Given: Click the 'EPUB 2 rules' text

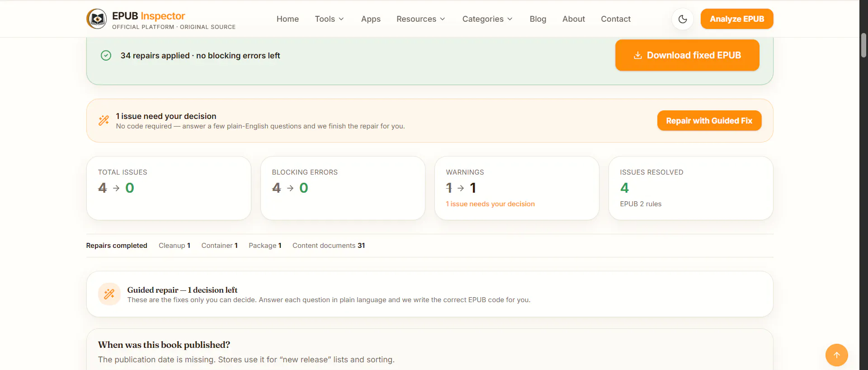Looking at the screenshot, I should pyautogui.click(x=641, y=204).
